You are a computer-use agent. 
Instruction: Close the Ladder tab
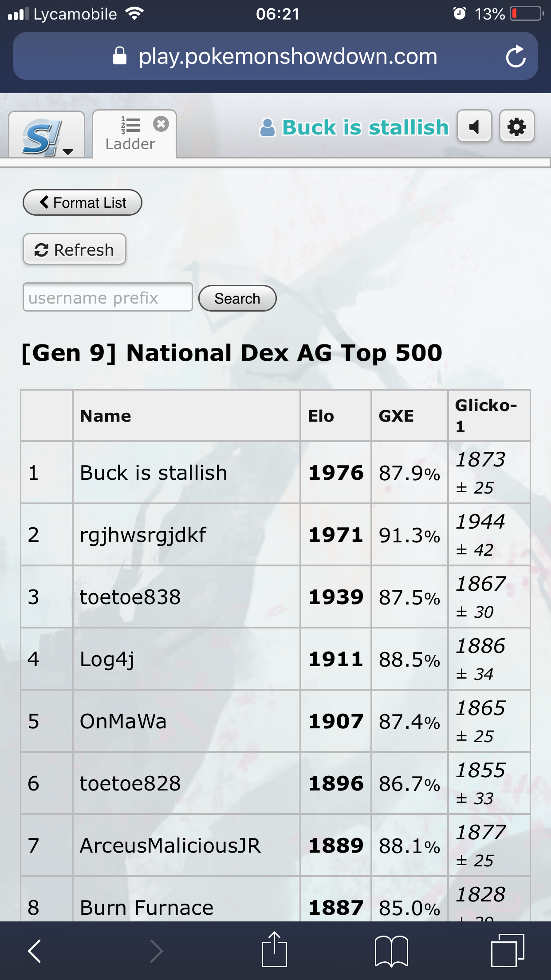161,124
